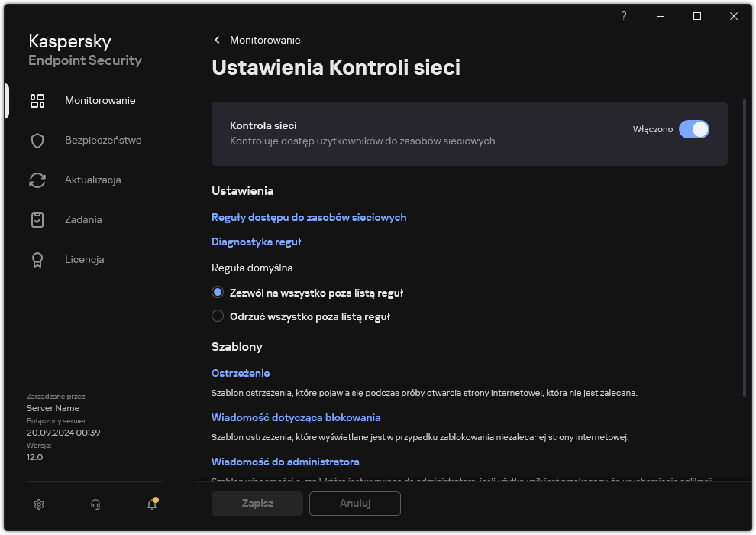Save settings with Zapisz button
Screen dimensions: 756x535
(257, 504)
